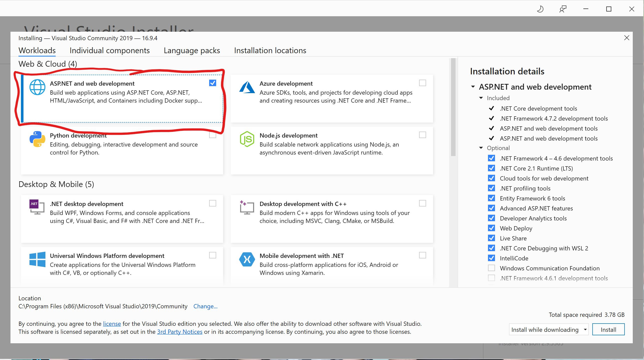Open the 3rd Party Notices link
Image resolution: width=644 pixels, height=360 pixels.
179,332
